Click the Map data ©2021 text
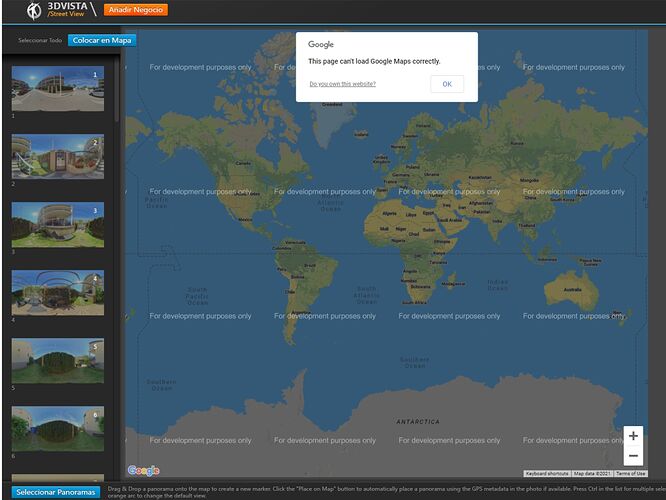 pyautogui.click(x=592, y=473)
